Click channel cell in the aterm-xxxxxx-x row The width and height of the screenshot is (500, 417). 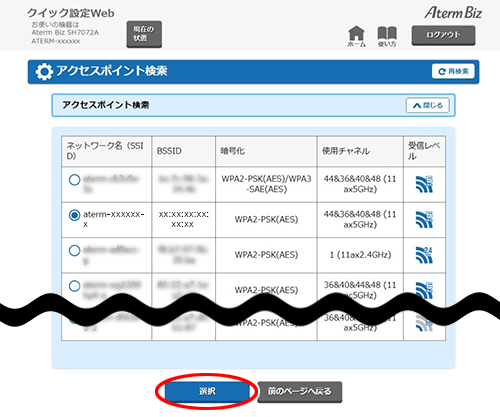[360, 219]
